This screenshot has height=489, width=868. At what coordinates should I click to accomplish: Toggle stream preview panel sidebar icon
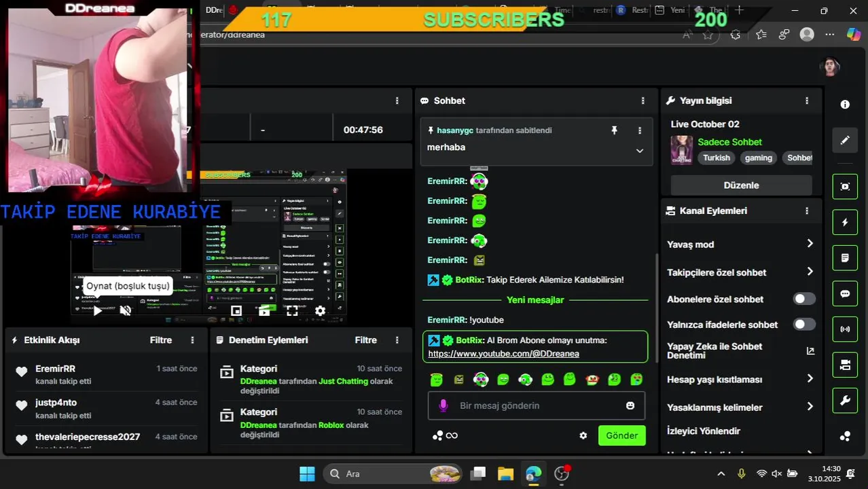(845, 186)
